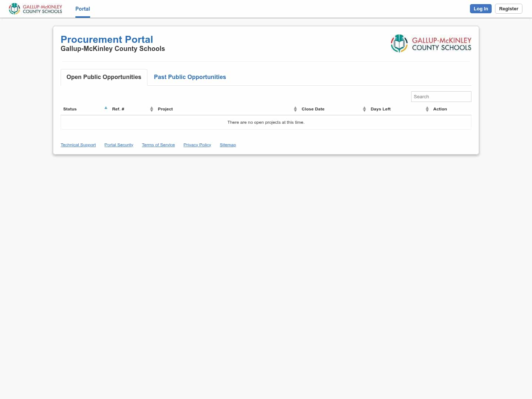Switch to Past Public Opportunities tab
Screen dimensions: 532x399
pyautogui.click(x=190, y=77)
